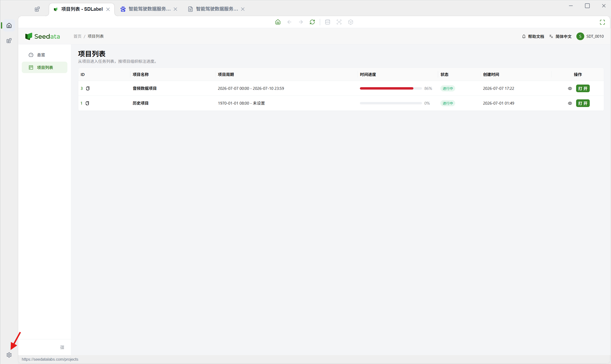Click 音频数据项目 project name
The width and height of the screenshot is (611, 364).
145,89
